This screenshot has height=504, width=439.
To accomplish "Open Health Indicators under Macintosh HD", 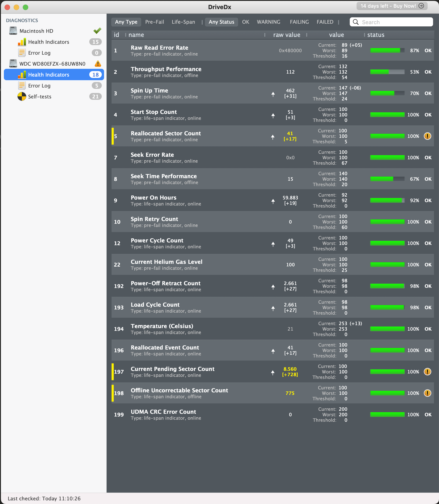I will 48,42.
